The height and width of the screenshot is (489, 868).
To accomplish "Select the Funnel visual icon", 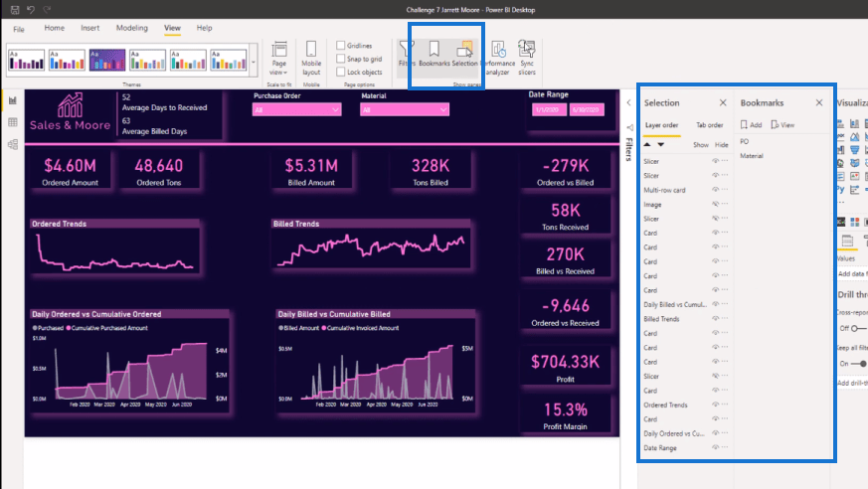I will [x=855, y=150].
